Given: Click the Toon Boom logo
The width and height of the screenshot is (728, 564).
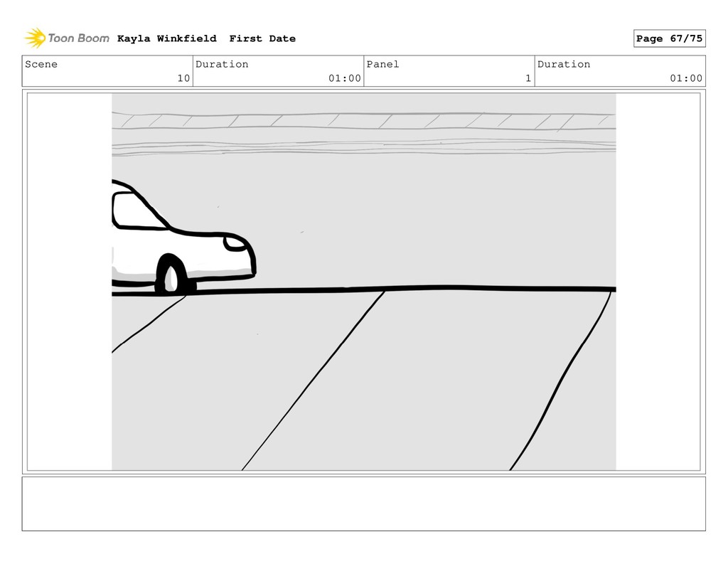Looking at the screenshot, I should click(x=67, y=38).
